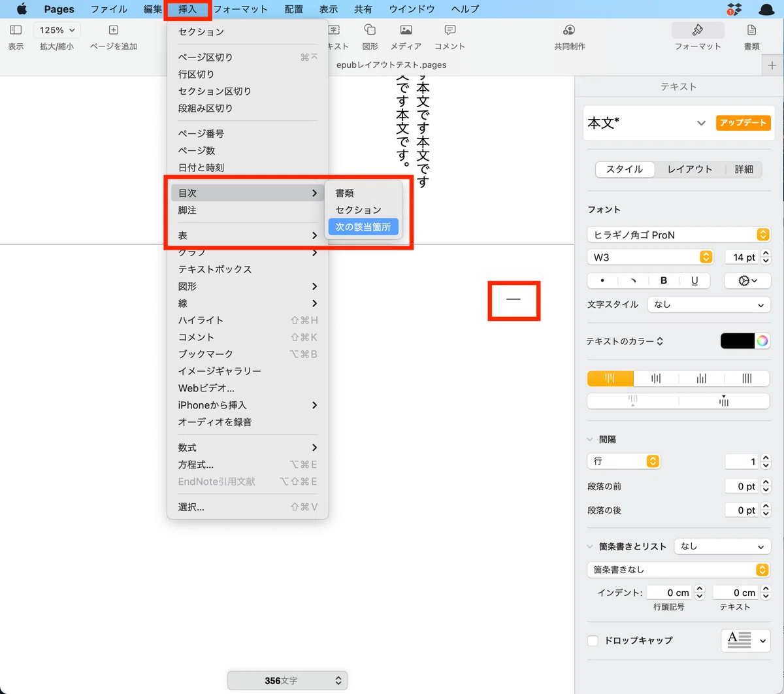Click the 14 pt font size field

point(742,257)
